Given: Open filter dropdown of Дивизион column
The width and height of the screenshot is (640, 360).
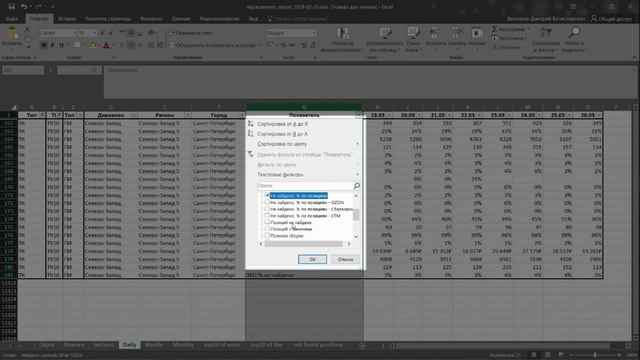Looking at the screenshot, I should coord(134,116).
